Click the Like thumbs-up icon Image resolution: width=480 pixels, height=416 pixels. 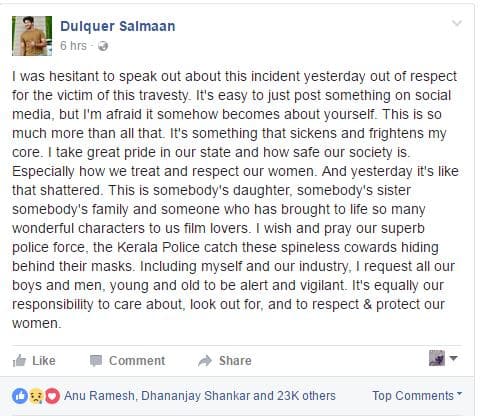(19, 361)
